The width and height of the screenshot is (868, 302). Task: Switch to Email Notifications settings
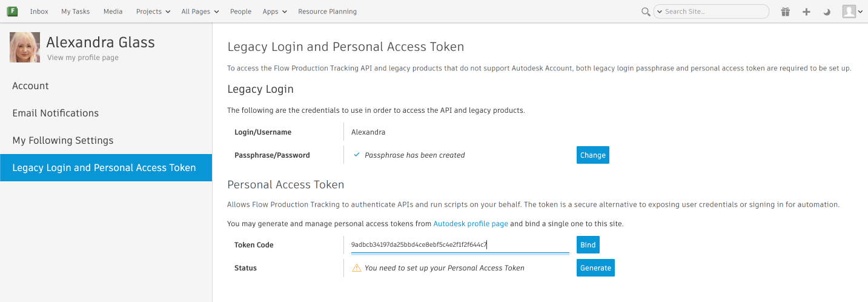pos(56,113)
